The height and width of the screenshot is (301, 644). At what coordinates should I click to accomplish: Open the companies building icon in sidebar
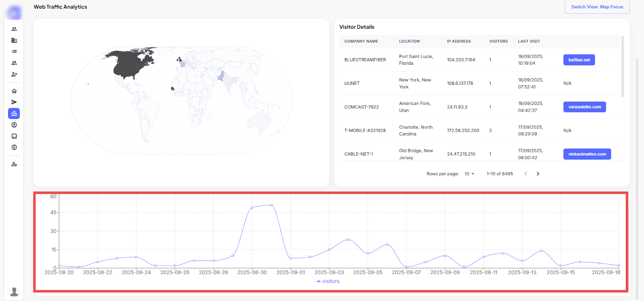tap(14, 40)
